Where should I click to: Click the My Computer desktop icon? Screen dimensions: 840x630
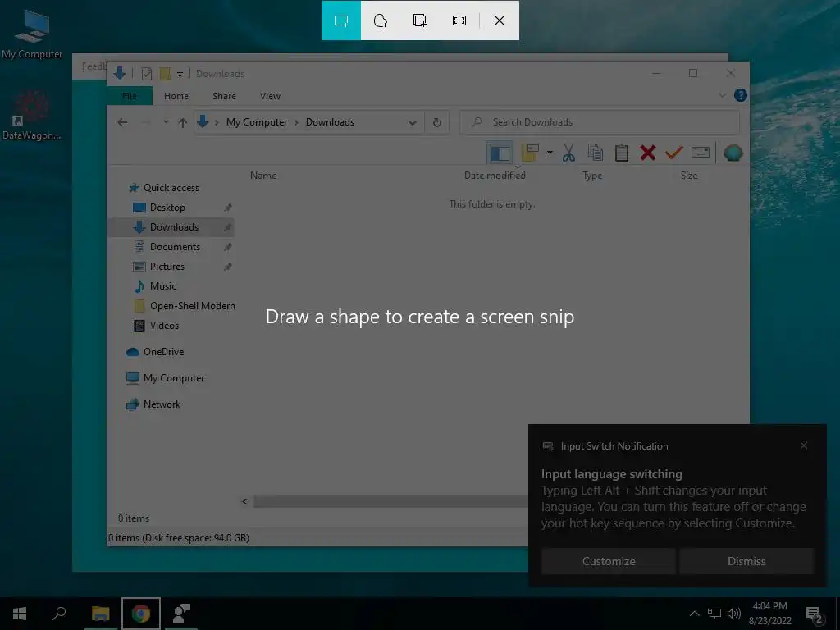click(32, 33)
